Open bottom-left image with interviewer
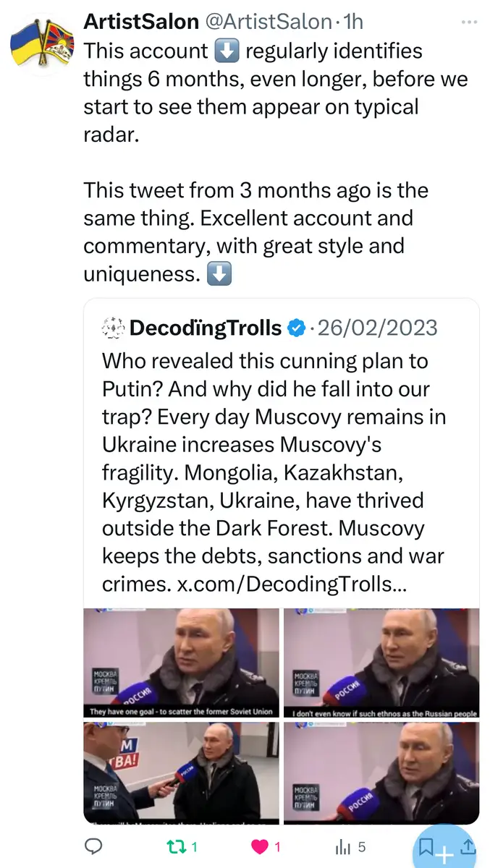The width and height of the screenshot is (490, 868). 182,773
